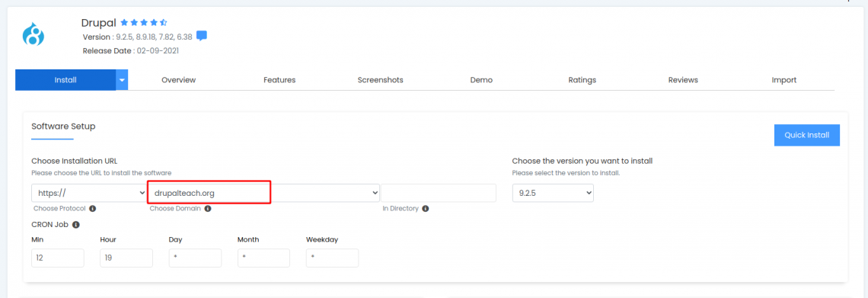This screenshot has width=868, height=298.
Task: Select the Install tab
Action: 65,80
